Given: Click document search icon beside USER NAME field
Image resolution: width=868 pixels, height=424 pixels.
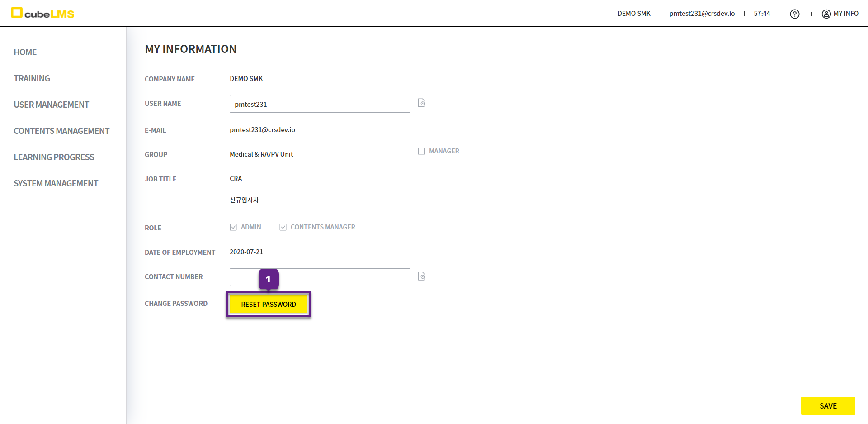Looking at the screenshot, I should tap(421, 103).
